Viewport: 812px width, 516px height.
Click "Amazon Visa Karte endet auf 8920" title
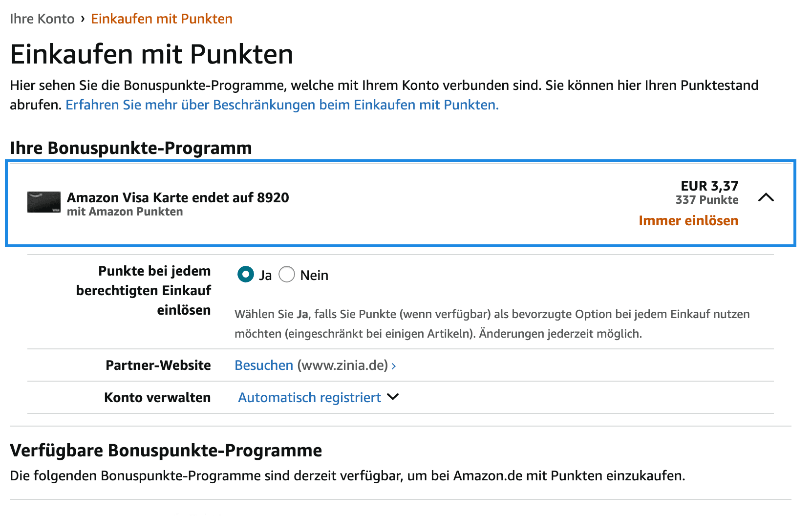click(x=178, y=198)
